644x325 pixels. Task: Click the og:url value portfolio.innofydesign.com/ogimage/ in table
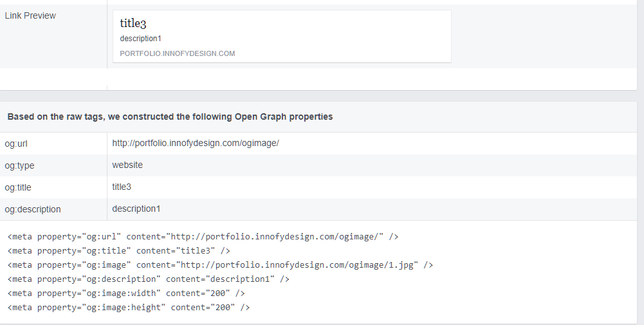click(195, 144)
